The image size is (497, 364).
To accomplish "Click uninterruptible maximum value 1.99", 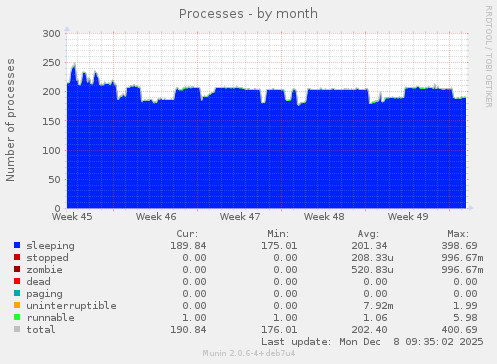I will pos(465,306).
